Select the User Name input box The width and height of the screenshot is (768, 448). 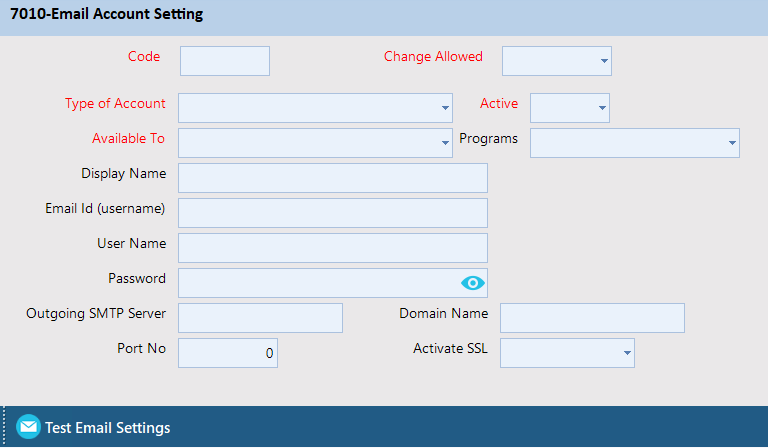[x=332, y=248]
